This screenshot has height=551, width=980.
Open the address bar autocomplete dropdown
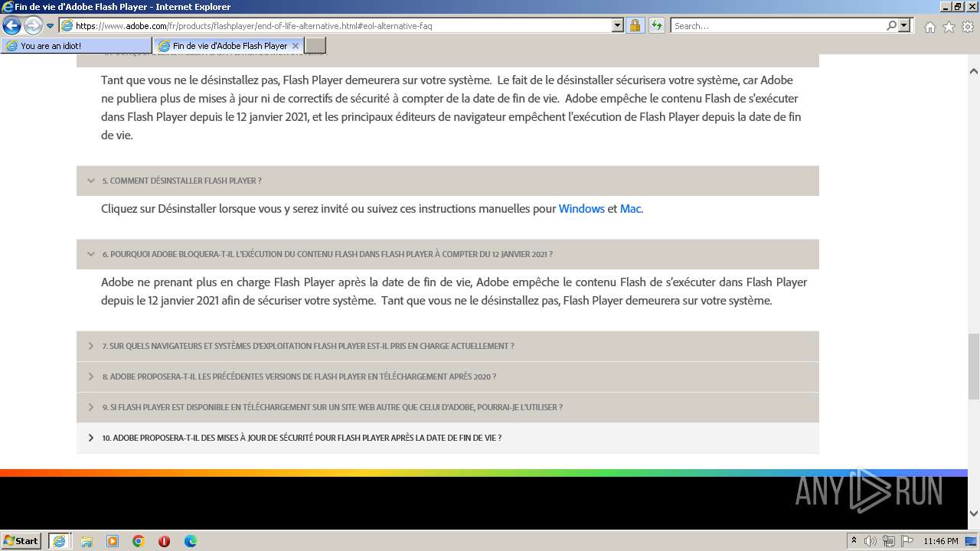(x=618, y=25)
